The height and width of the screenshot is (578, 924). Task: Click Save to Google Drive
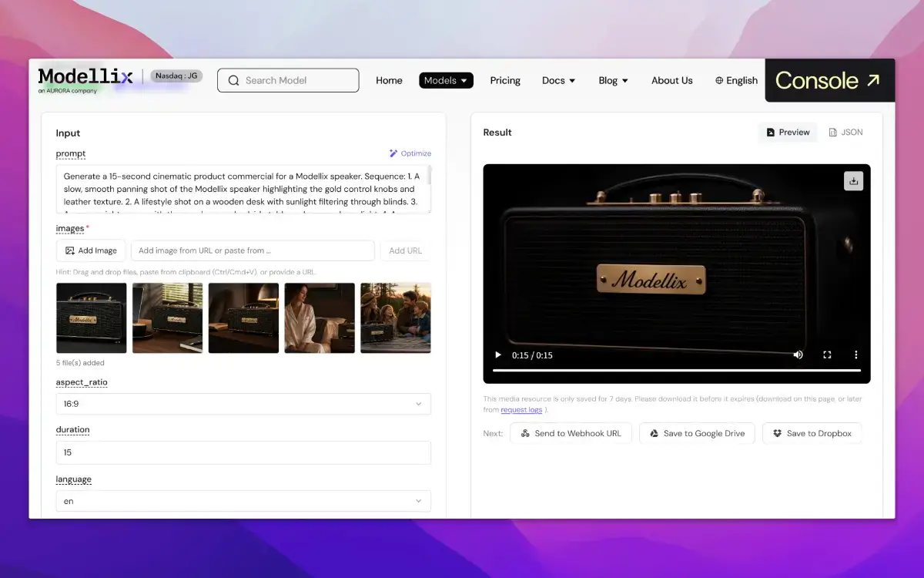pos(697,433)
